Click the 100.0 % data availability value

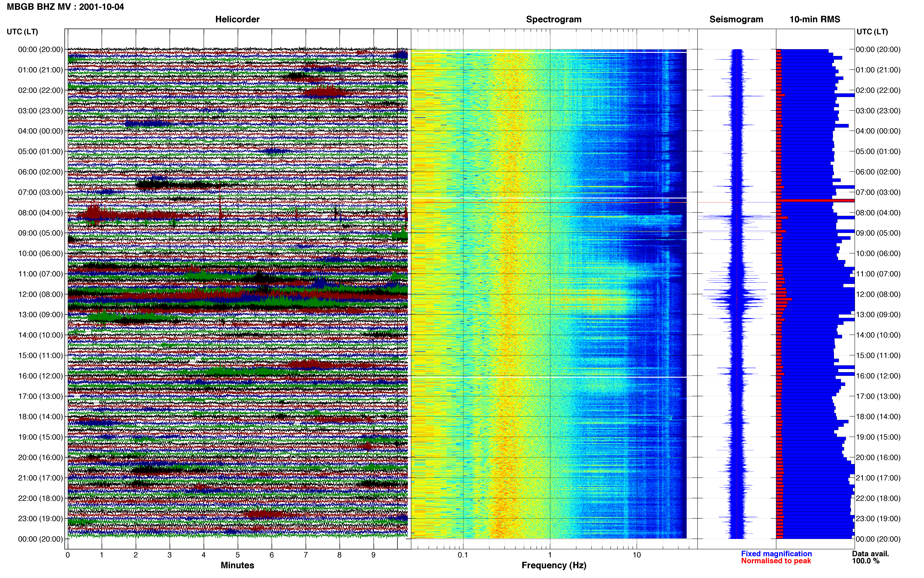click(865, 561)
